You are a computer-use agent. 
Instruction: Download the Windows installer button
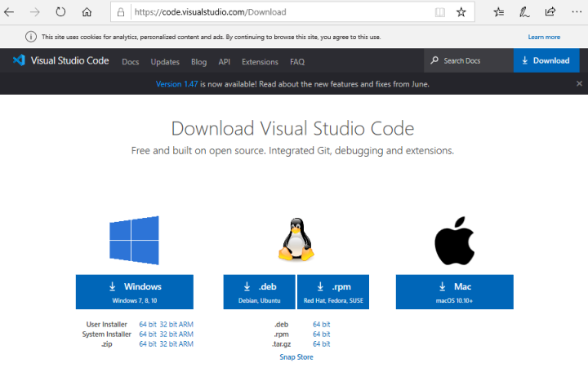pos(135,292)
